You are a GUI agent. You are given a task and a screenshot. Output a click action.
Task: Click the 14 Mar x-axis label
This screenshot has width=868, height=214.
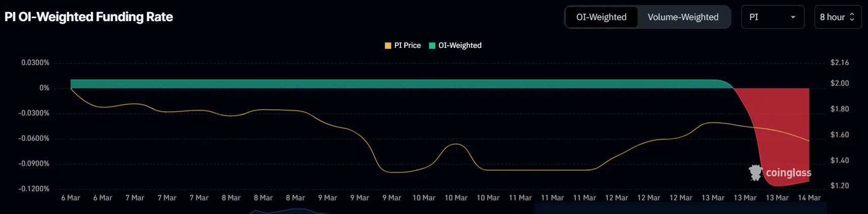pos(809,198)
